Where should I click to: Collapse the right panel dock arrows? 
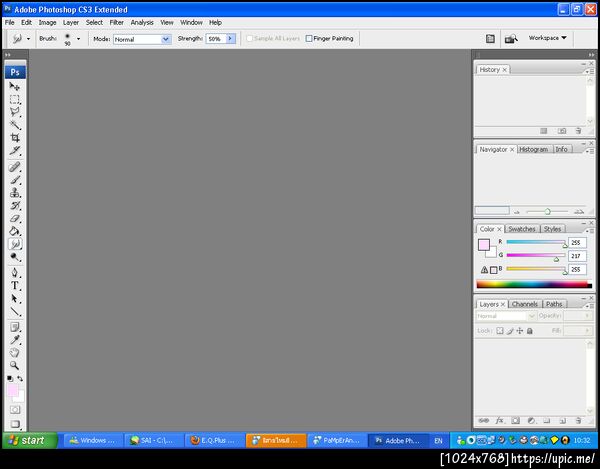pos(592,55)
